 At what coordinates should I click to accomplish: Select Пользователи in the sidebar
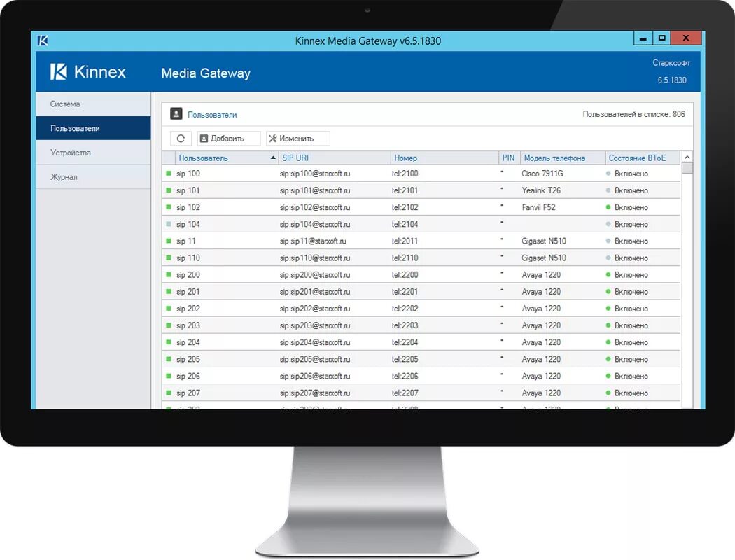pos(93,128)
